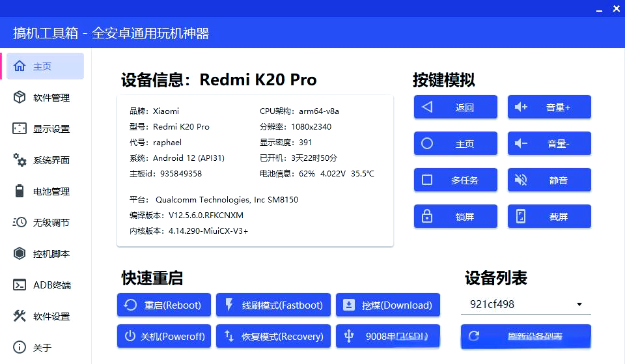Click the 系统 Android 12 (API31) text
Viewport: 625px width, 364px height.
177,158
